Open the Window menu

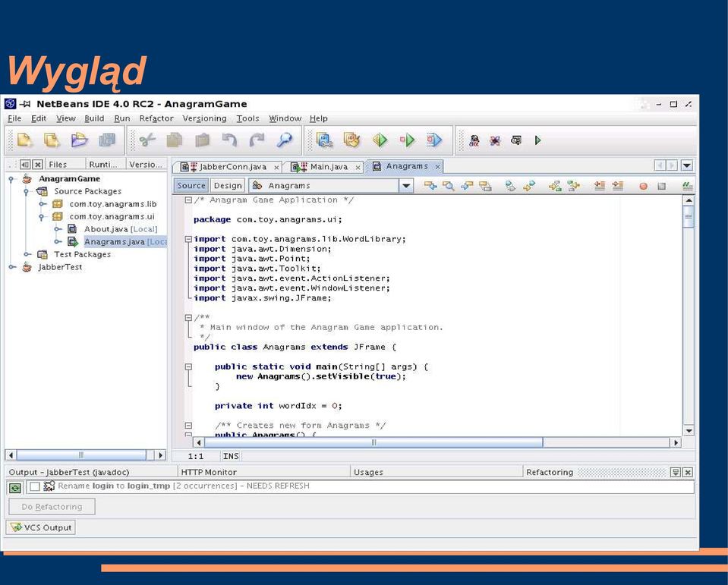click(285, 118)
